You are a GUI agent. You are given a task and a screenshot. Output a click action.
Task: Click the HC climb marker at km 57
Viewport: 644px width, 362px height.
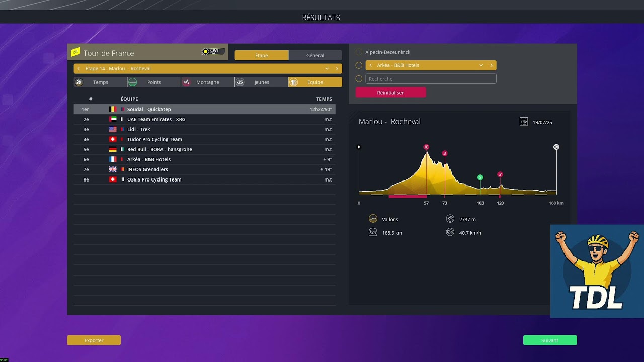pos(426,147)
